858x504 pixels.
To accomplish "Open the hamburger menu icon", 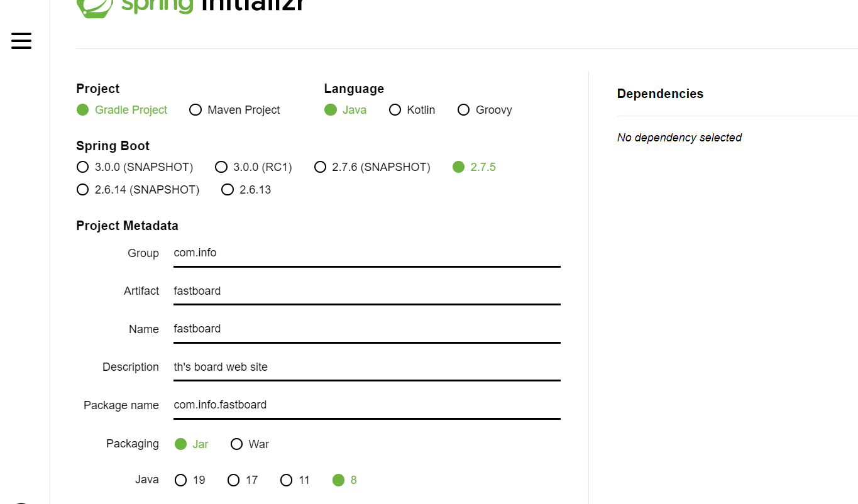I will pyautogui.click(x=21, y=41).
